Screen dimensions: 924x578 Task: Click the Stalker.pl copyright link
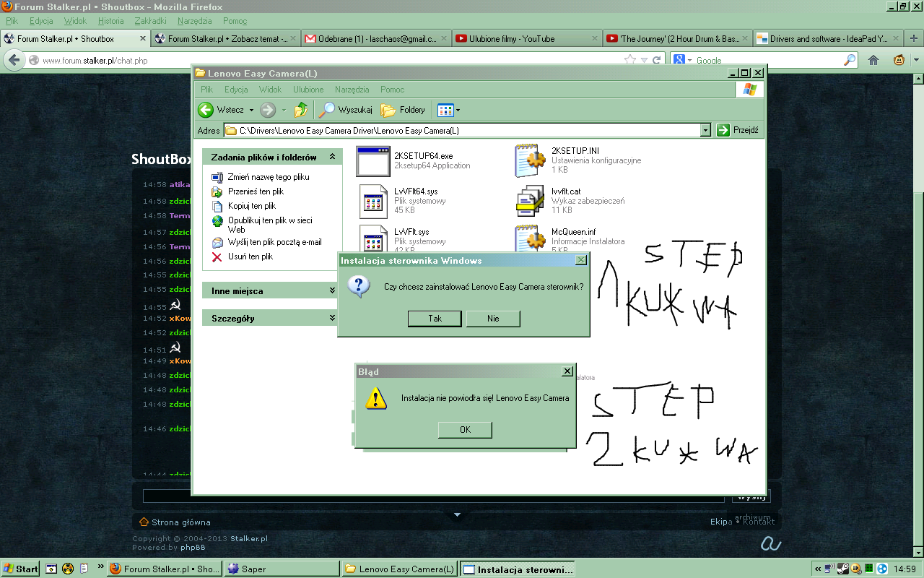coord(249,538)
